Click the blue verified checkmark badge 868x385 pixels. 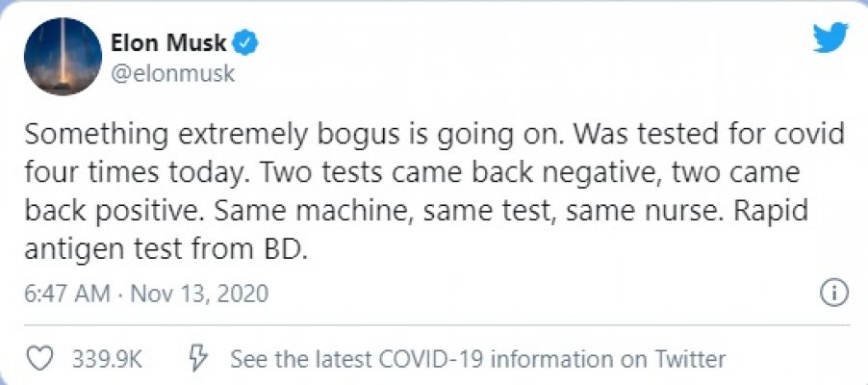click(x=247, y=42)
